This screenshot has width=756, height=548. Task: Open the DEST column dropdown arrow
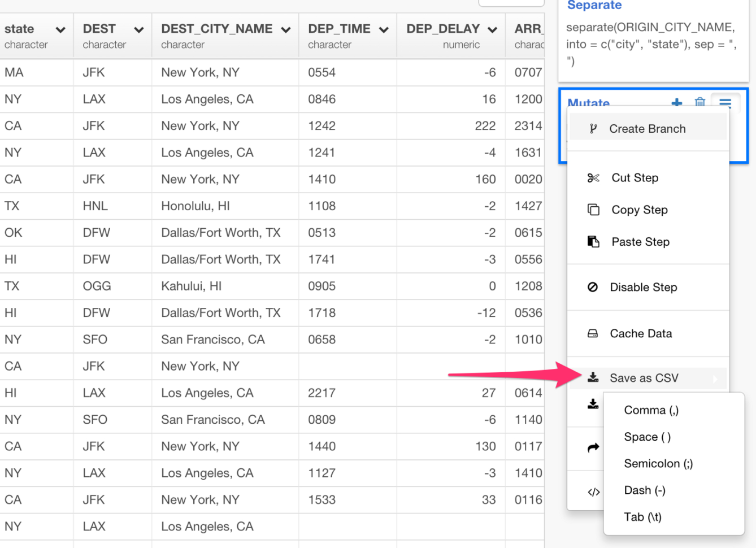[138, 30]
